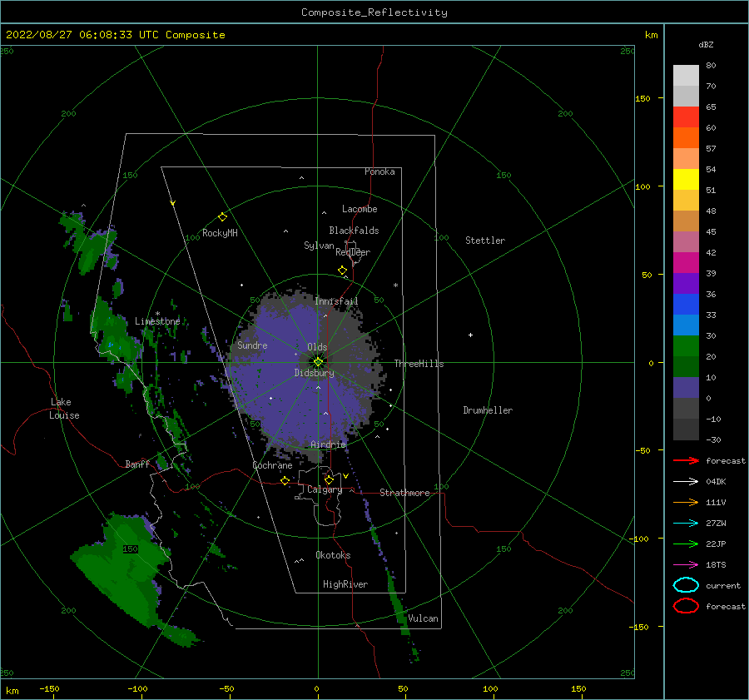Click the Okotoks label
The image size is (749, 700).
click(333, 555)
